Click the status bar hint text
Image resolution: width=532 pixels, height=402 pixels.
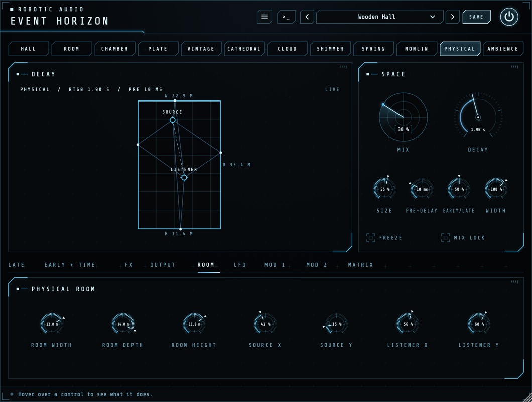pos(85,394)
